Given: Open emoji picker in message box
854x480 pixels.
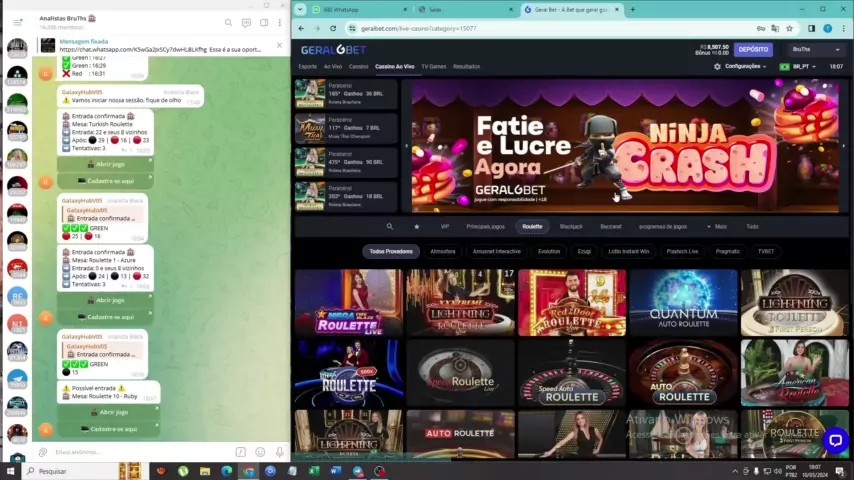Looking at the screenshot, I should (260, 452).
